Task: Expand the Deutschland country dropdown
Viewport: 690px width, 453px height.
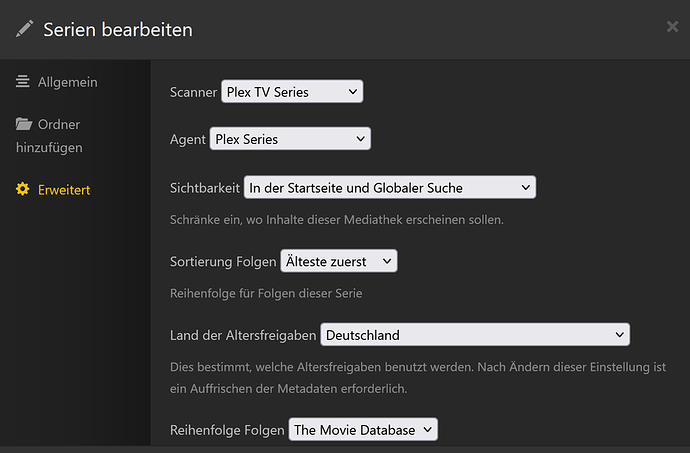Action: [x=475, y=335]
